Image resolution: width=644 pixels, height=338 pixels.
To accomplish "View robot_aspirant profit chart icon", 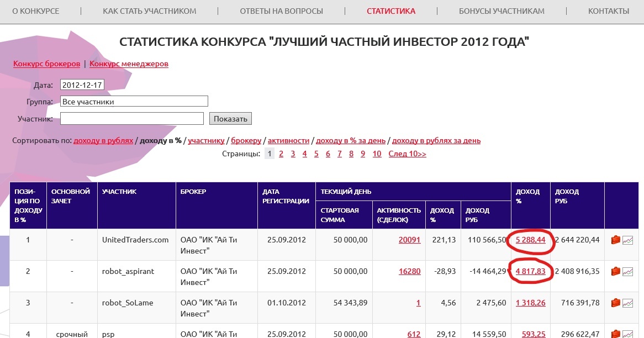I will [628, 271].
